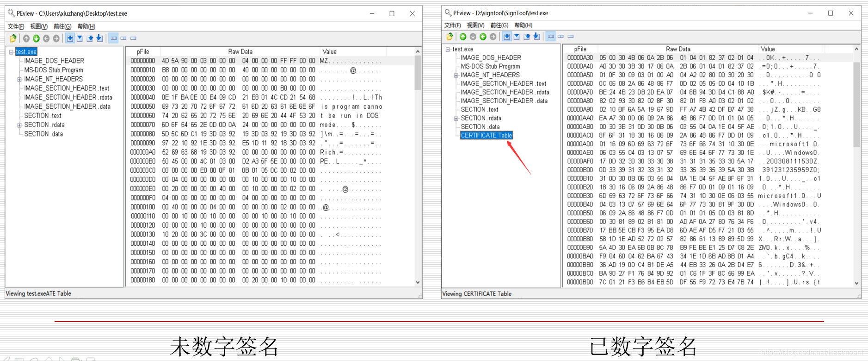Select IMAGE_SECTION_HEADER .rdata in left window
Viewport: 868px width, 361px height.
[68, 97]
